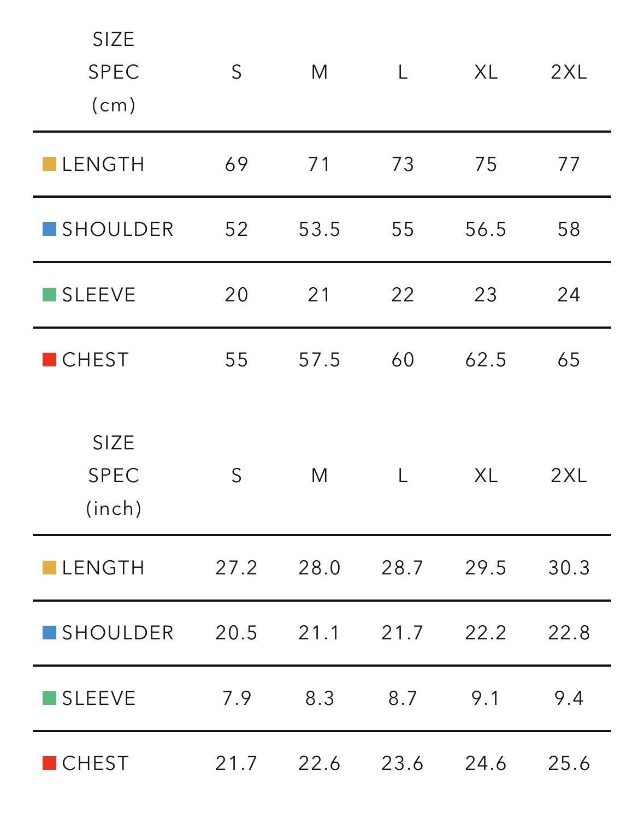Select the XL column header in inch table
The height and width of the screenshot is (813, 644).
(x=486, y=476)
